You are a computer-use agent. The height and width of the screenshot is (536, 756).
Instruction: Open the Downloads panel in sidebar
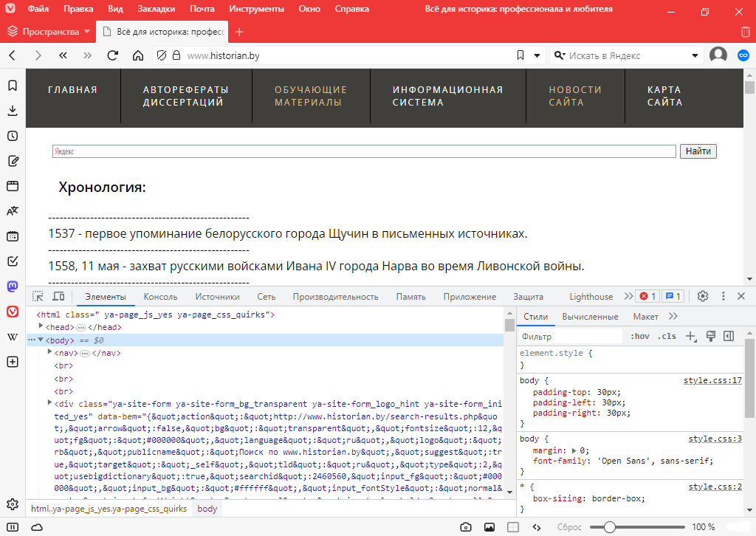(13, 111)
